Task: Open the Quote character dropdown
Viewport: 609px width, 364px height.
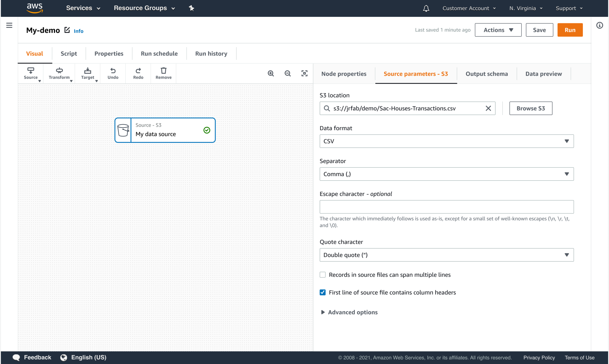Action: [447, 255]
